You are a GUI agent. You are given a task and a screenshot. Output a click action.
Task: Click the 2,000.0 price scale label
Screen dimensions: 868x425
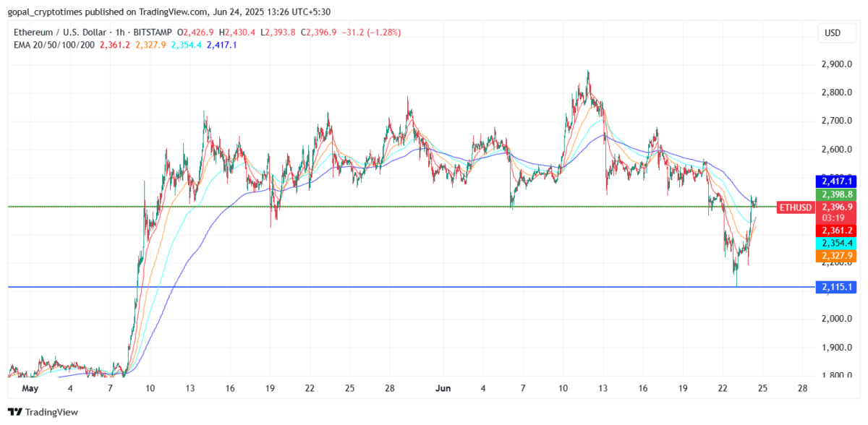[836, 319]
